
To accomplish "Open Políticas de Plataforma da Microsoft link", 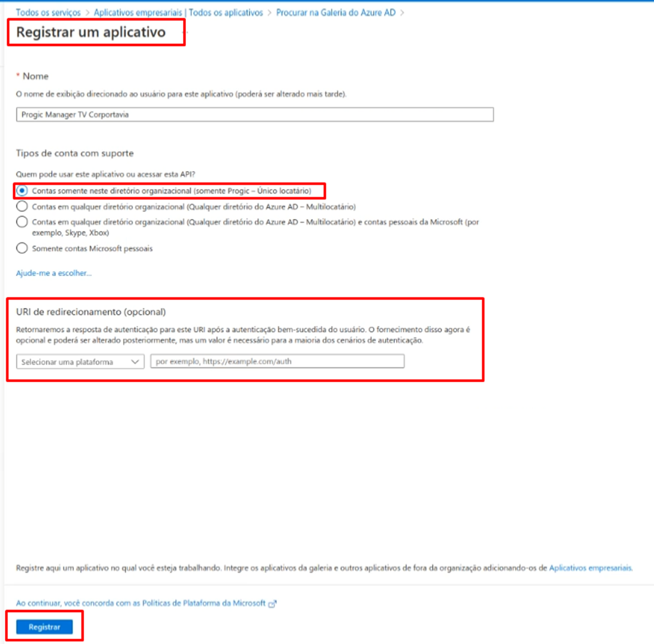I will click(x=140, y=603).
